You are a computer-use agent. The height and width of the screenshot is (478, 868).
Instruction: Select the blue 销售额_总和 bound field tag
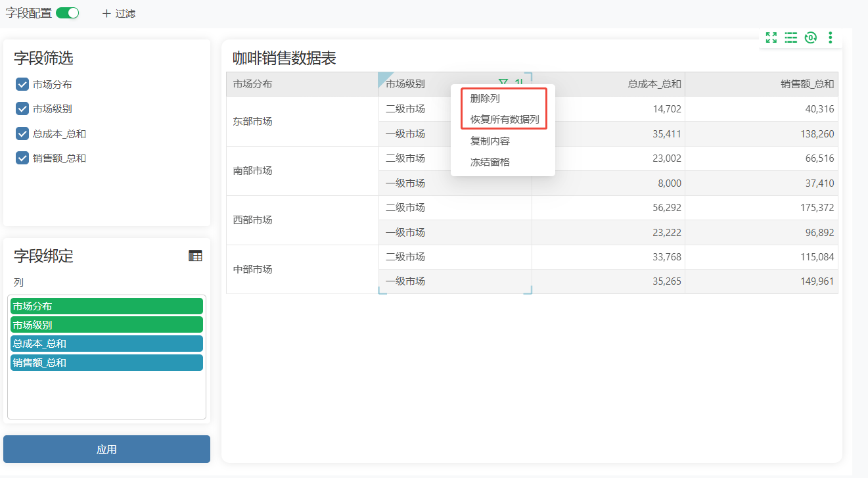coord(106,362)
